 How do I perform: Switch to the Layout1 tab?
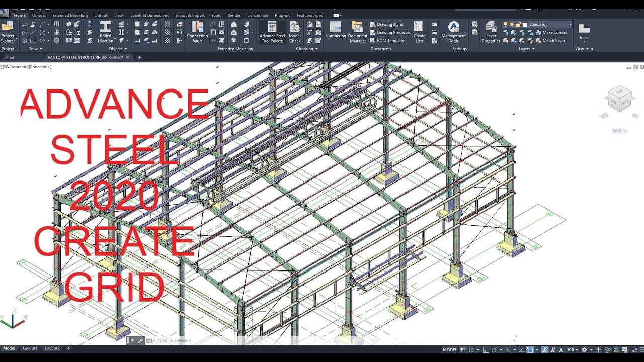pyautogui.click(x=30, y=348)
